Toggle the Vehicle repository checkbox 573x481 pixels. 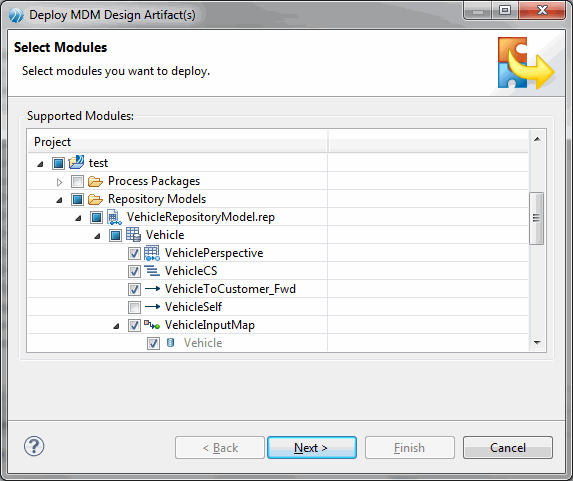click(115, 235)
